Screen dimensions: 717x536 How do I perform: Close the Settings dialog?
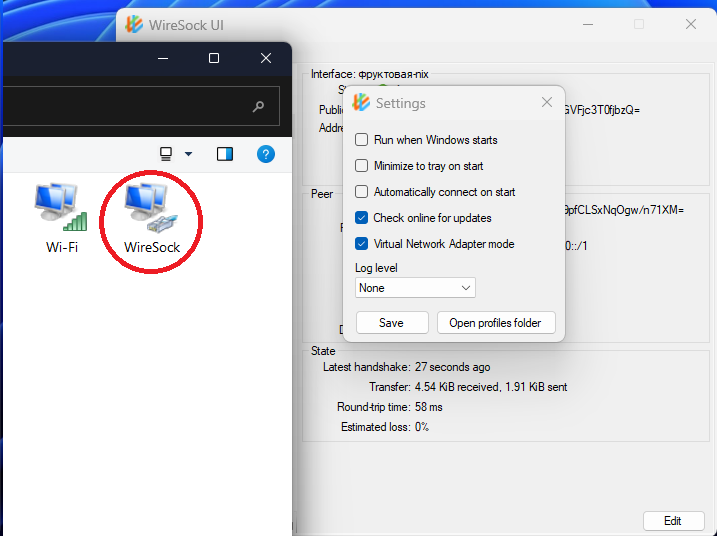pyautogui.click(x=547, y=102)
